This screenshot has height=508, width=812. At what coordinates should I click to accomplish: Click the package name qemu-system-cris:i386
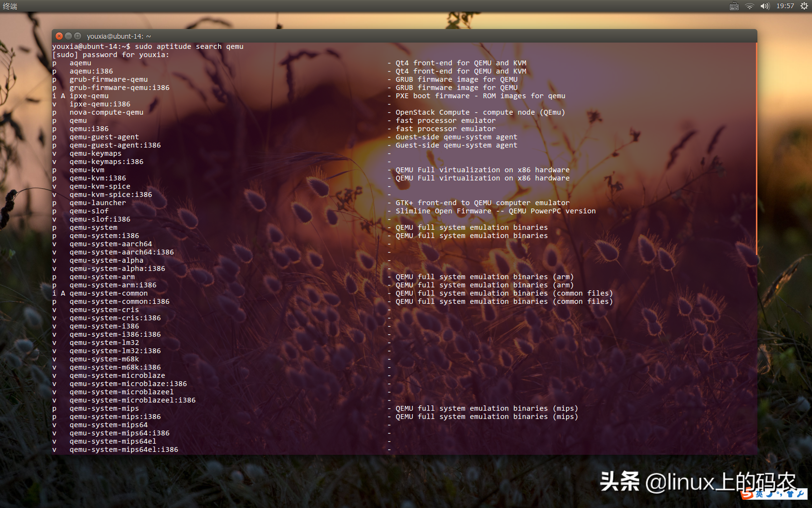115,318
